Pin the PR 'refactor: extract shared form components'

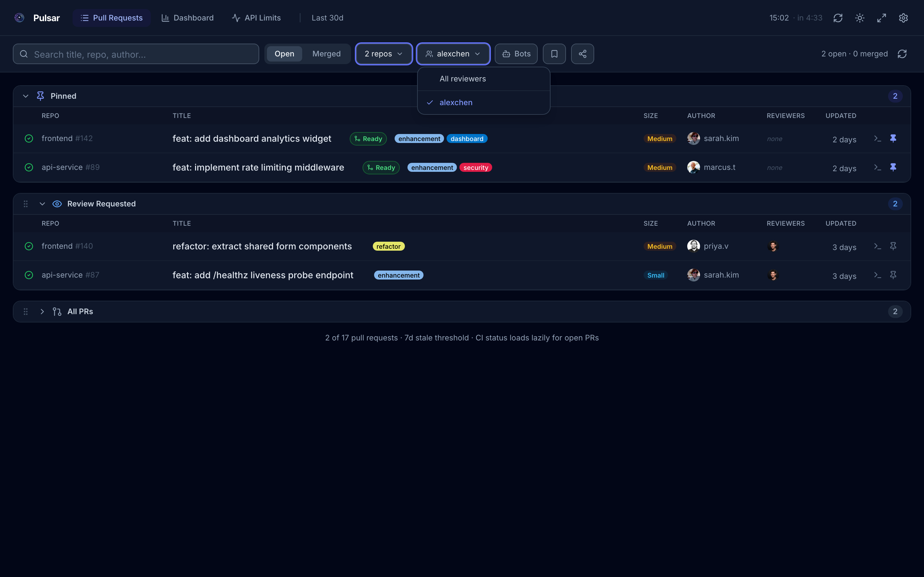click(894, 246)
